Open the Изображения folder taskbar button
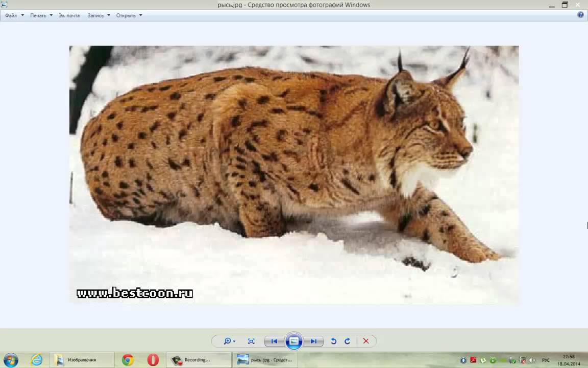The width and height of the screenshot is (588, 368). [82, 360]
